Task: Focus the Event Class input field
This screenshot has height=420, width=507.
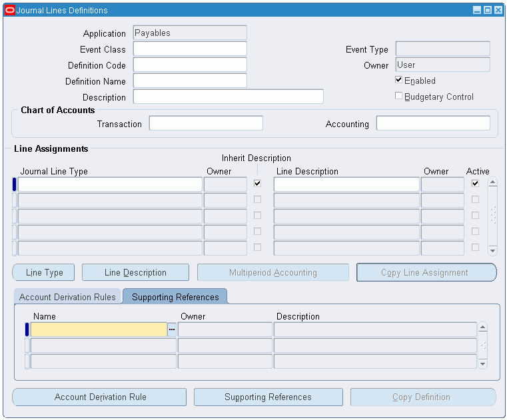Action: click(x=190, y=49)
